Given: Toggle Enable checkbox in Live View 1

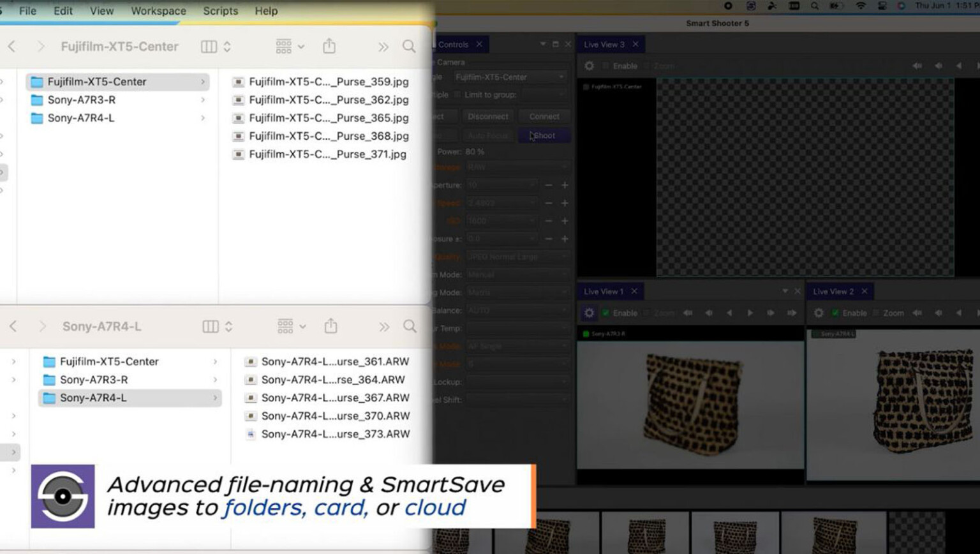Looking at the screenshot, I should 605,313.
